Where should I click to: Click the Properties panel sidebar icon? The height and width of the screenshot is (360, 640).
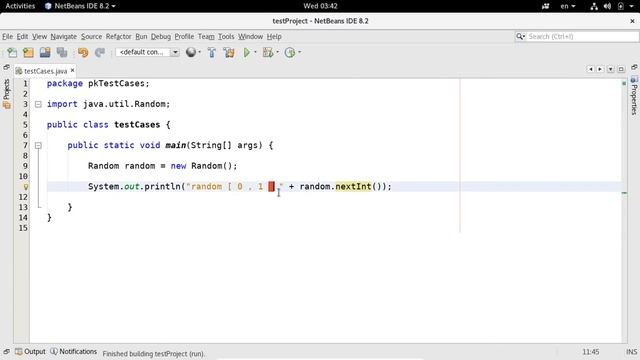(634, 79)
